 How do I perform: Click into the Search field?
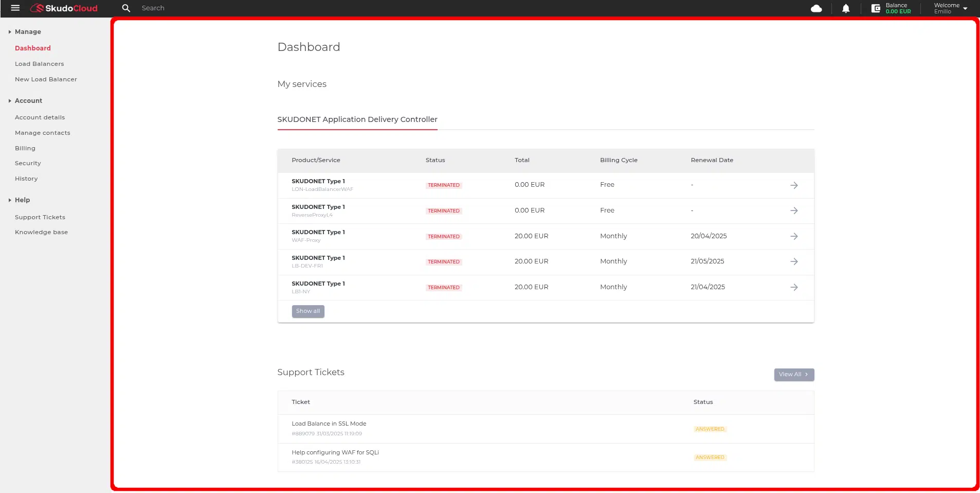(153, 8)
